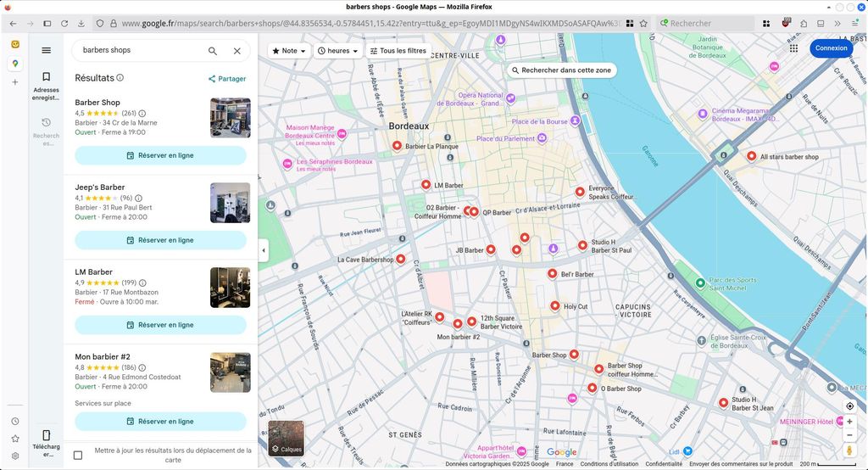The image size is (868, 470).
Task: Click the La Cave Barbershop map pin
Action: click(400, 259)
